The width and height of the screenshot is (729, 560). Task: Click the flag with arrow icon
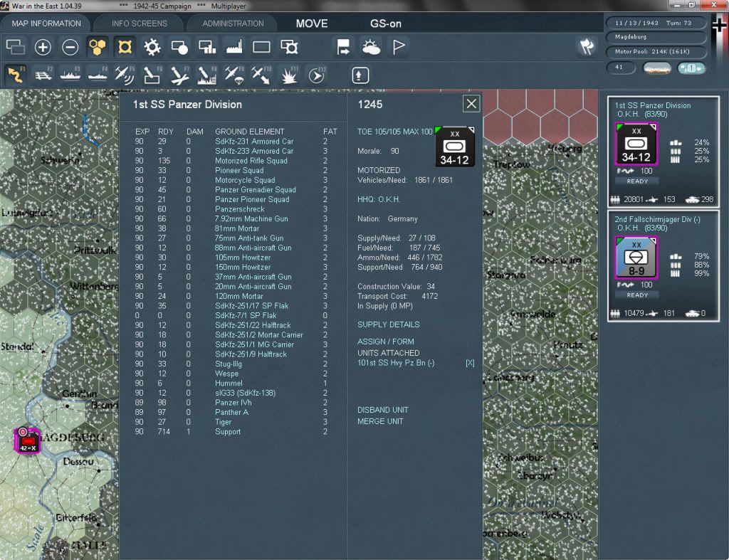343,47
